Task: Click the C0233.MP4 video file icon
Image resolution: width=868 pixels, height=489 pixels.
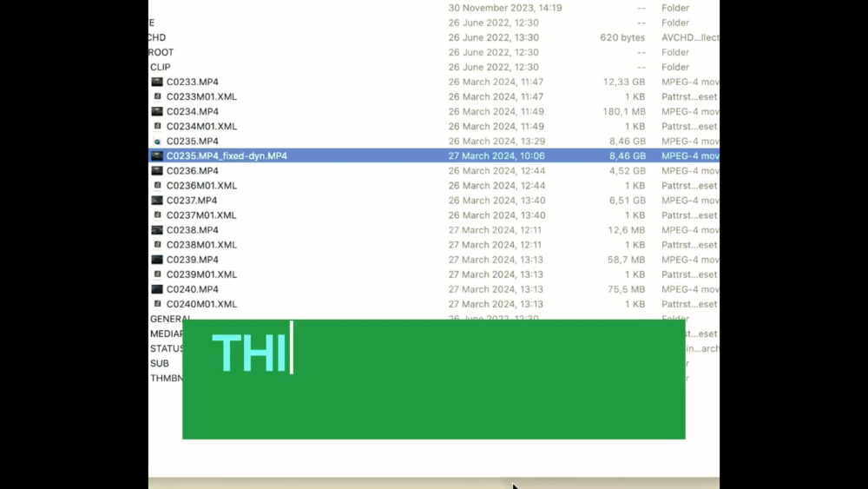Action: pos(157,82)
